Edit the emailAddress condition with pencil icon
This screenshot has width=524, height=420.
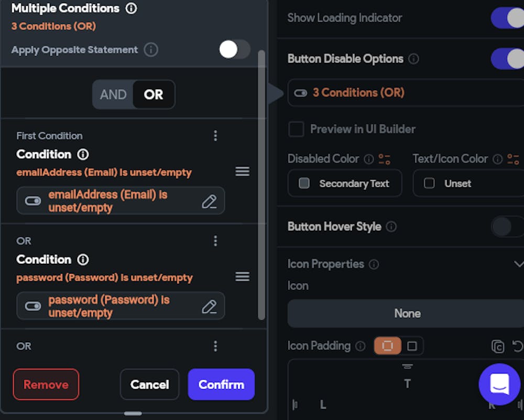pos(209,201)
